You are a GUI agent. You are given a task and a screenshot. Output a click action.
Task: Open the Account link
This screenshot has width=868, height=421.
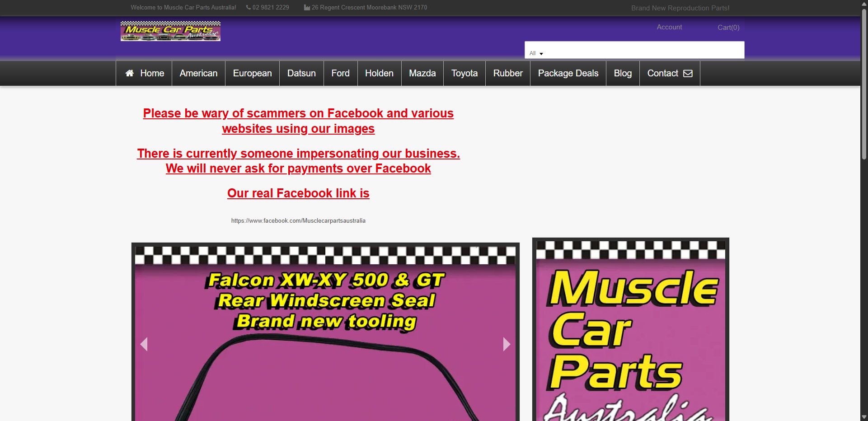(669, 27)
